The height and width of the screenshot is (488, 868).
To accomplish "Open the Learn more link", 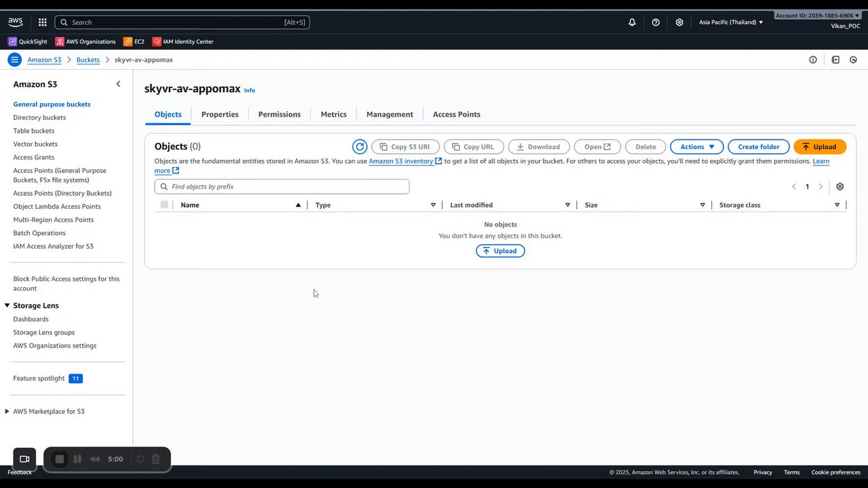I will [x=821, y=161].
